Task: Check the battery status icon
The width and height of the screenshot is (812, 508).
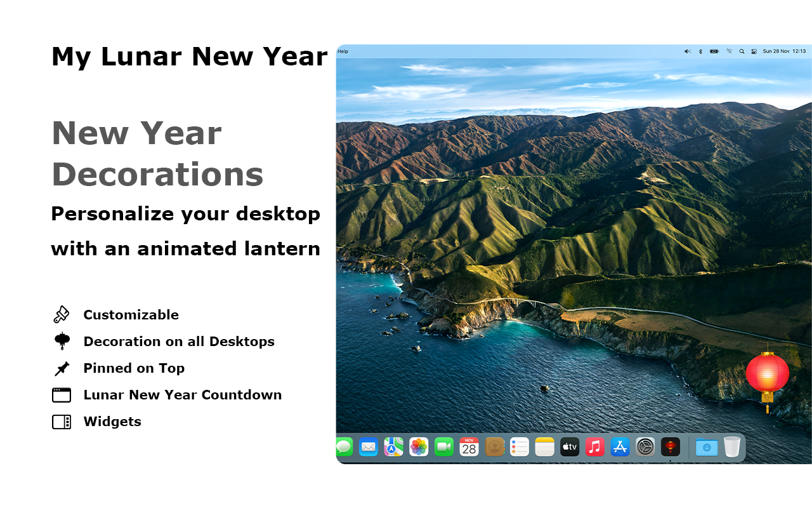Action: coord(714,51)
